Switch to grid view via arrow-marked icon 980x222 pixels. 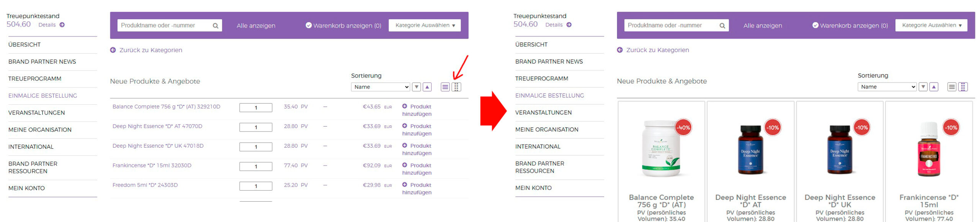pos(456,87)
